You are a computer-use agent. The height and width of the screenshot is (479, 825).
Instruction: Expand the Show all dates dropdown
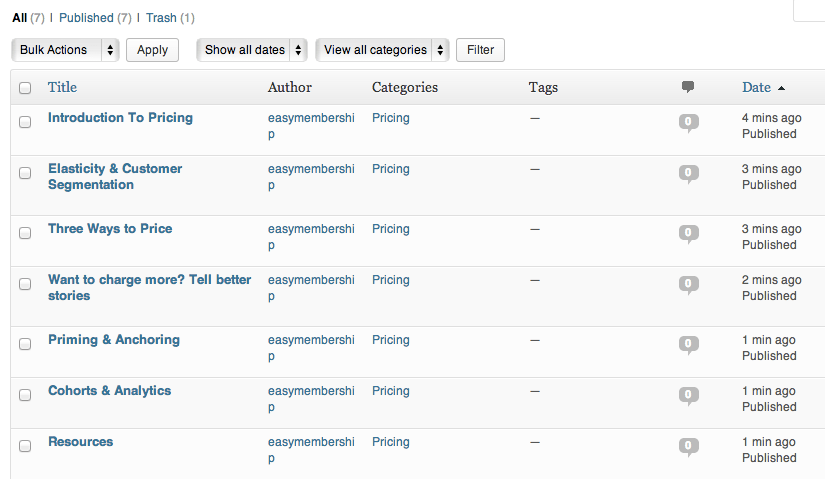[252, 50]
